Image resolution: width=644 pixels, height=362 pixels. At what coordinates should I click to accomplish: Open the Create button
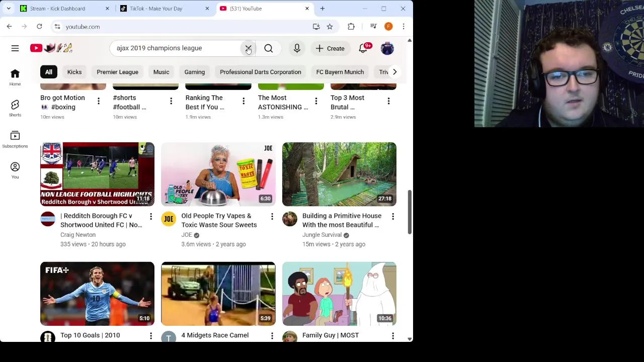(330, 48)
